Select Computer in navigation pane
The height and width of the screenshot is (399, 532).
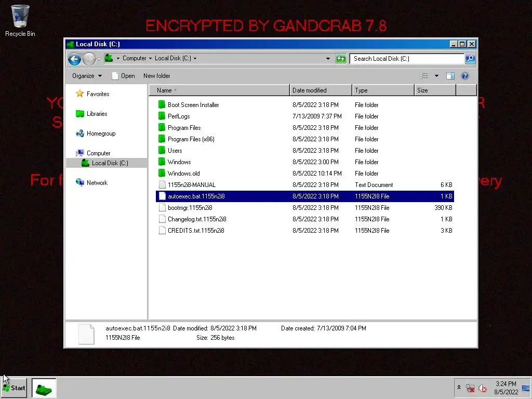[93, 153]
